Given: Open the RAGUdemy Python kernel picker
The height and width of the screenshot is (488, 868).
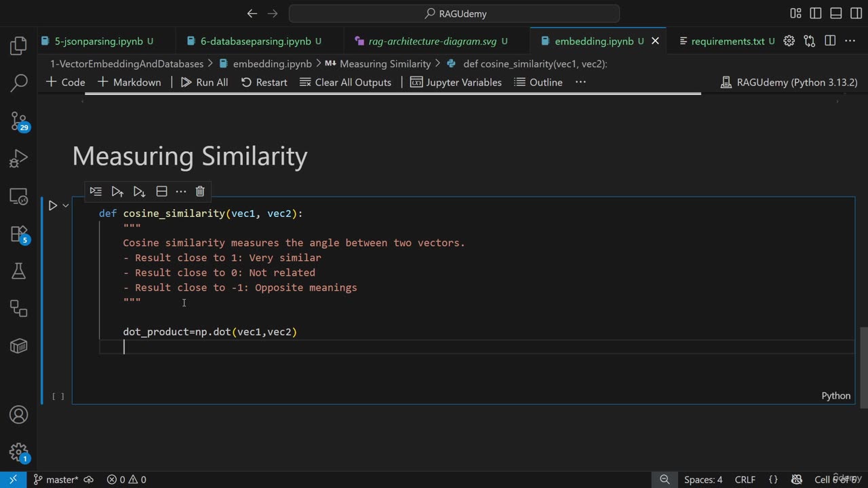Looking at the screenshot, I should point(789,82).
